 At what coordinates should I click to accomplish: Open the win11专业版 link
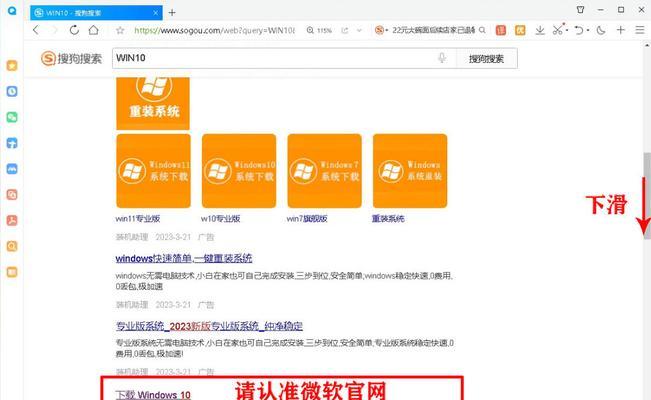tap(138, 218)
